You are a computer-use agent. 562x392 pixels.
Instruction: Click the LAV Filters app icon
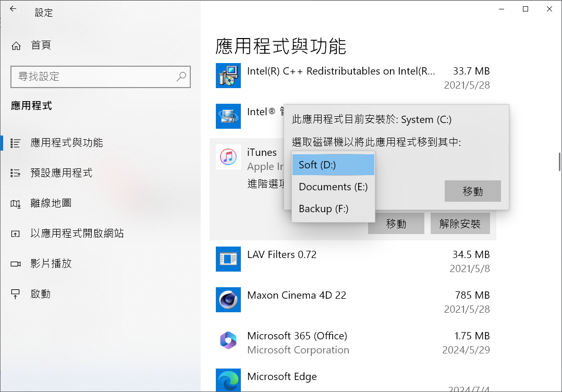[228, 259]
